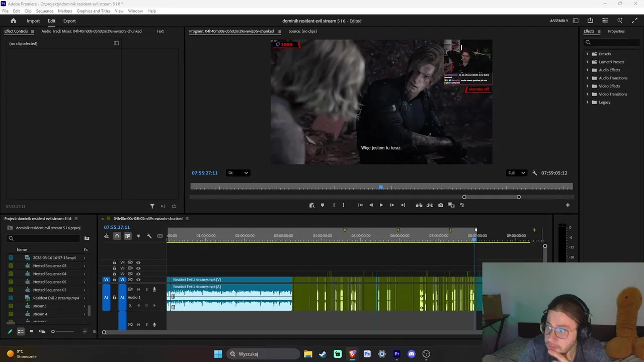Image resolution: width=644 pixels, height=362 pixels.
Task: Toggle lock on the V4 track
Action: 114,262
